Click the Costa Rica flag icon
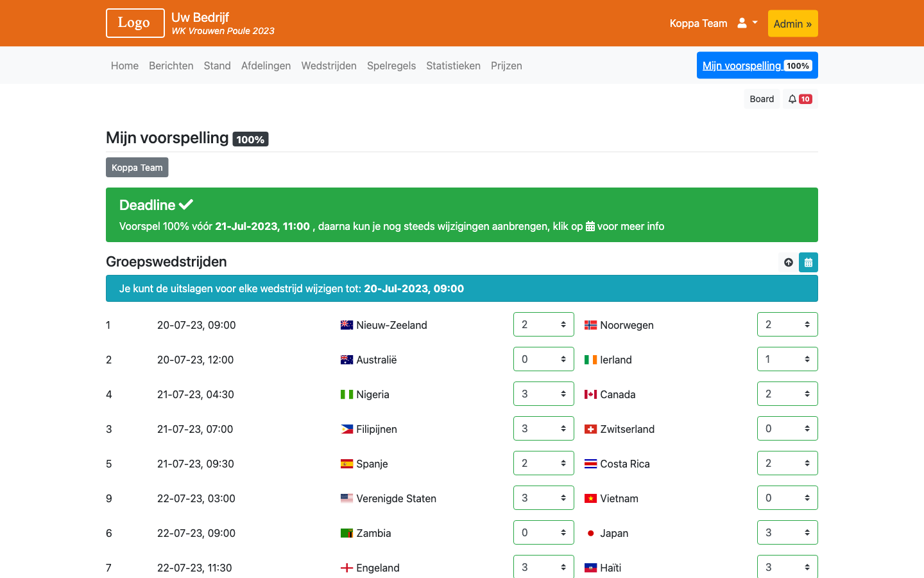924x578 pixels. coord(590,464)
